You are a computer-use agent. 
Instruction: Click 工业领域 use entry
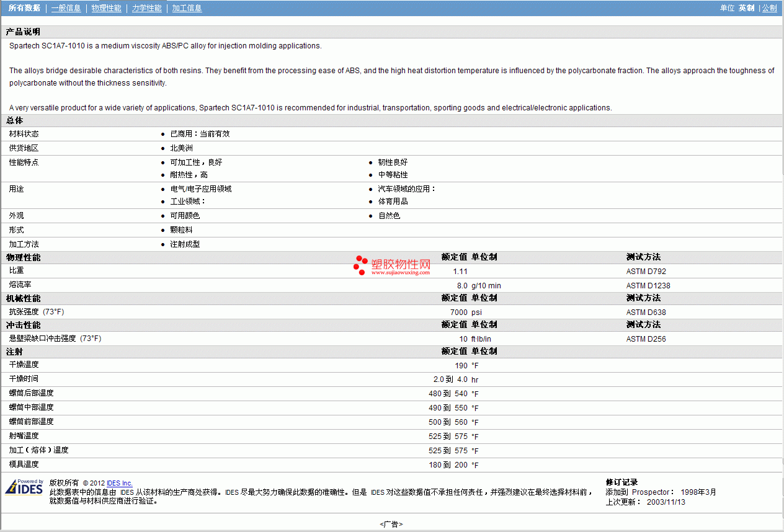click(187, 202)
